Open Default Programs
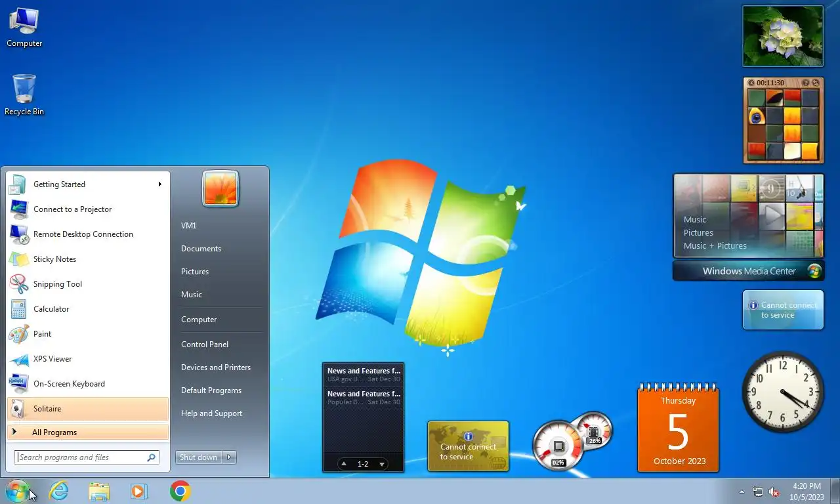Viewport: 840px width, 504px height. coord(211,390)
